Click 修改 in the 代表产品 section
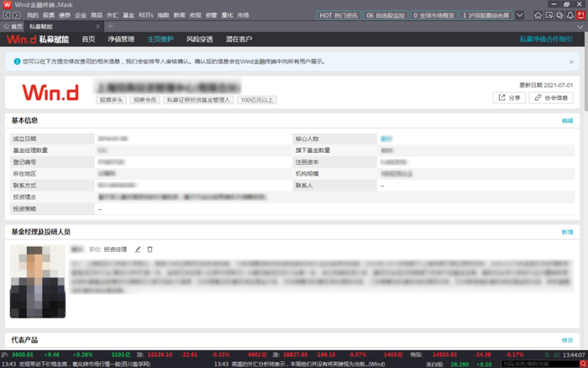The width and height of the screenshot is (588, 368). (567, 340)
